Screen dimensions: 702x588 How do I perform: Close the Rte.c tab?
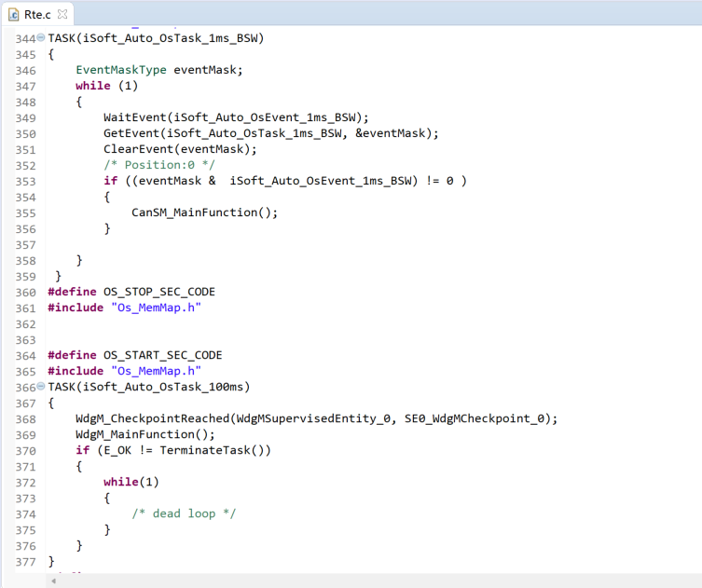click(x=62, y=14)
